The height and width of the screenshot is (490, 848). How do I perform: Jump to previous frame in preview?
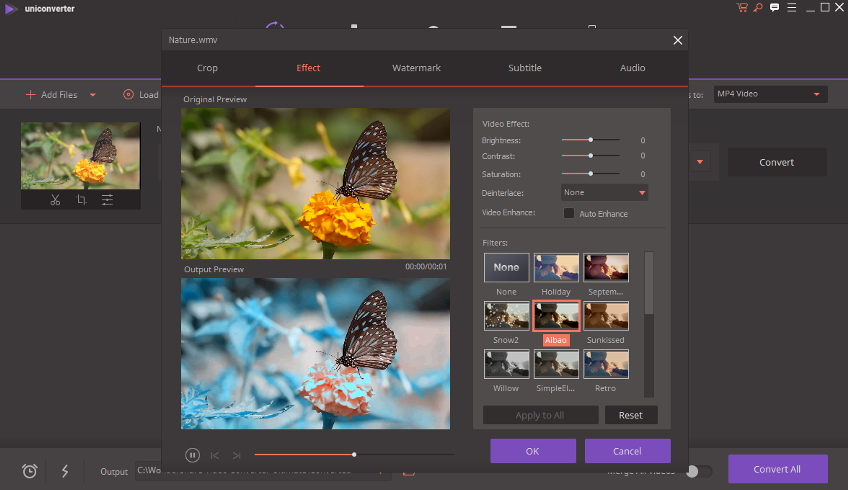tap(215, 455)
